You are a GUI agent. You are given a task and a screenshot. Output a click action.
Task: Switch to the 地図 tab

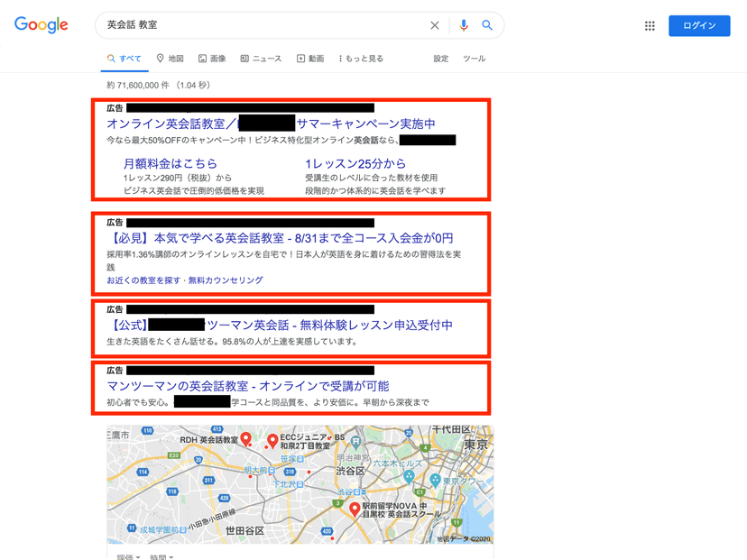pyautogui.click(x=171, y=59)
